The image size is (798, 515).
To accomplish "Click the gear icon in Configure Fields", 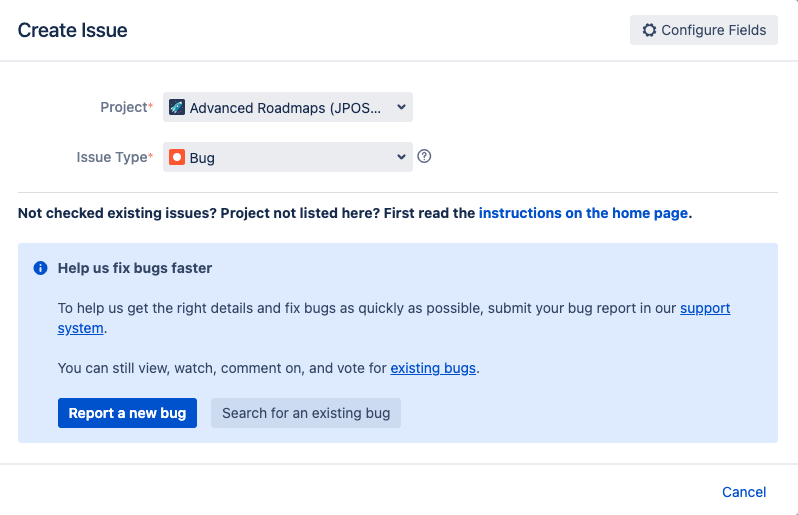I will [x=649, y=30].
